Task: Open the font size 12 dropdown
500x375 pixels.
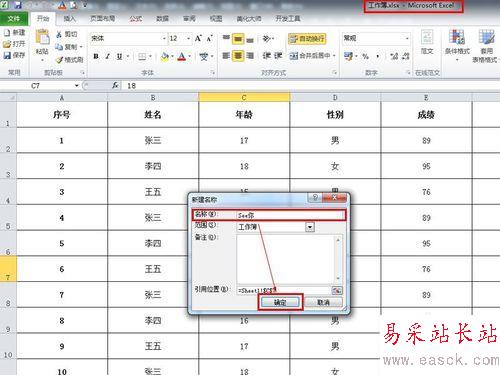Action: [188, 39]
